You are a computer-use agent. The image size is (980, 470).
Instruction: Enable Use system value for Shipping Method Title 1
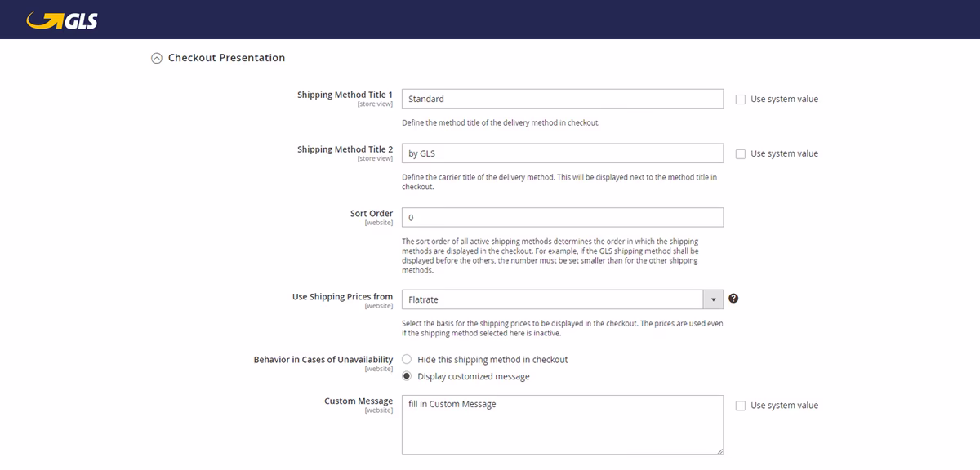coord(740,99)
